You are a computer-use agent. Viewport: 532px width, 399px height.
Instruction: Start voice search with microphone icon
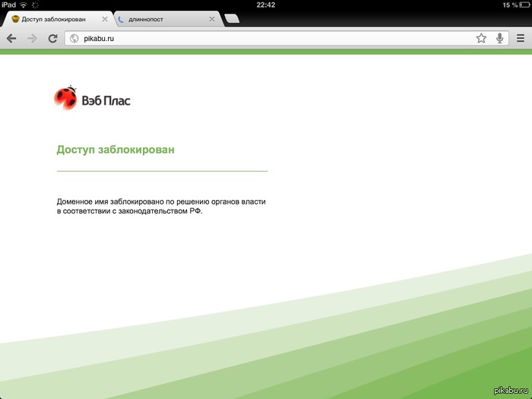pyautogui.click(x=499, y=38)
